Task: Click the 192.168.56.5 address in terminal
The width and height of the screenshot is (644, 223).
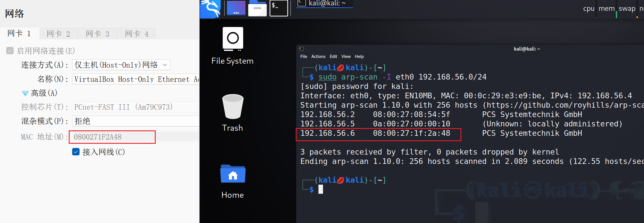Action: (328, 124)
